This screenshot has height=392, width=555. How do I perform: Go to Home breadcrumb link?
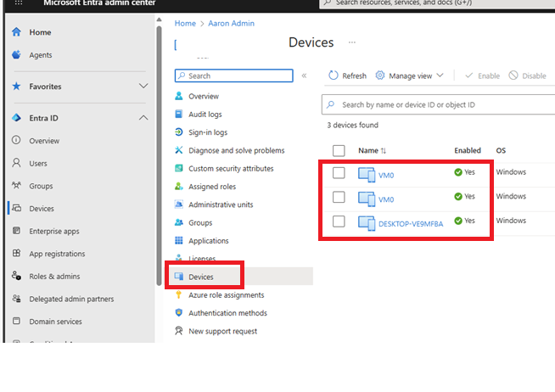coord(185,24)
